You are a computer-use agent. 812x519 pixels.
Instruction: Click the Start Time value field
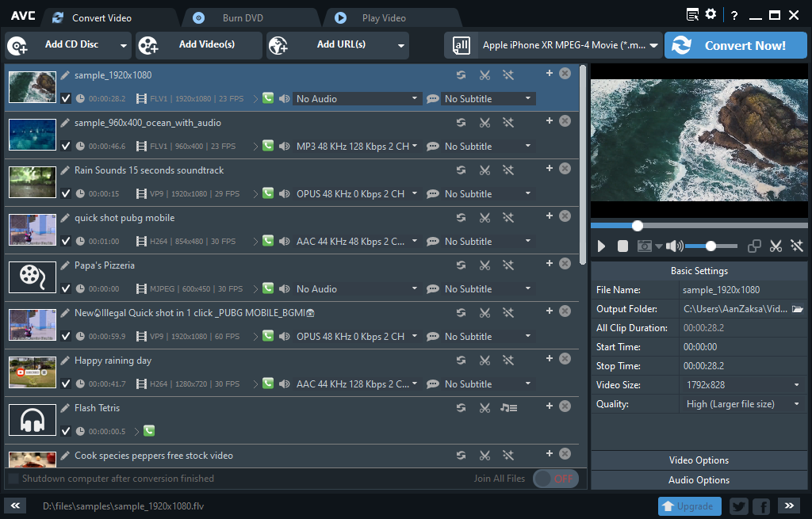(x=743, y=347)
